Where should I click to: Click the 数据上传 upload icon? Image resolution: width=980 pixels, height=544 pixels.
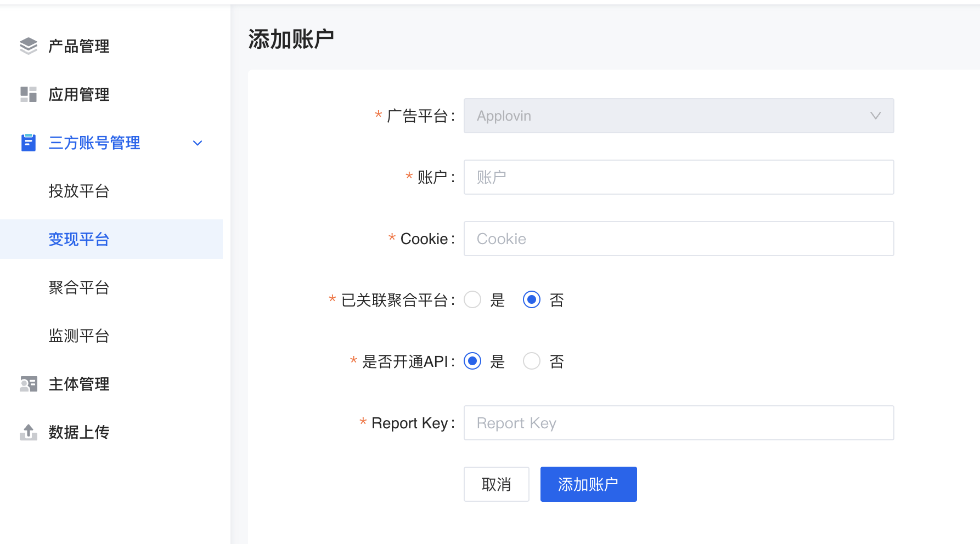click(x=28, y=432)
